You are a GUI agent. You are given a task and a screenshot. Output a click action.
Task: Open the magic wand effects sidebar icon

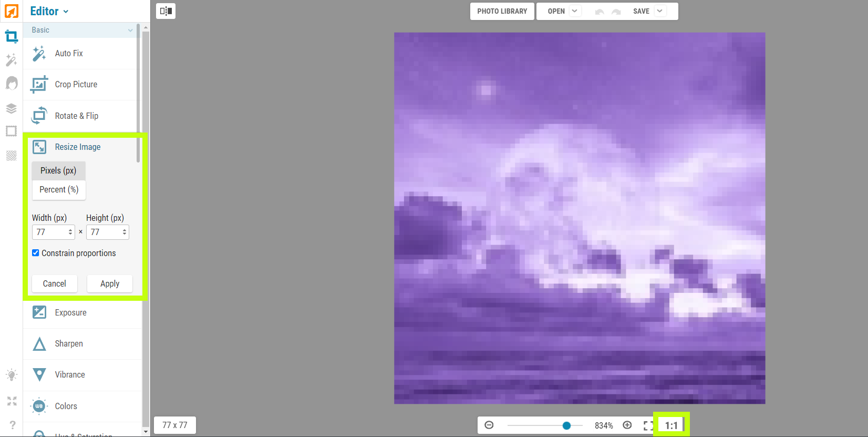(11, 60)
